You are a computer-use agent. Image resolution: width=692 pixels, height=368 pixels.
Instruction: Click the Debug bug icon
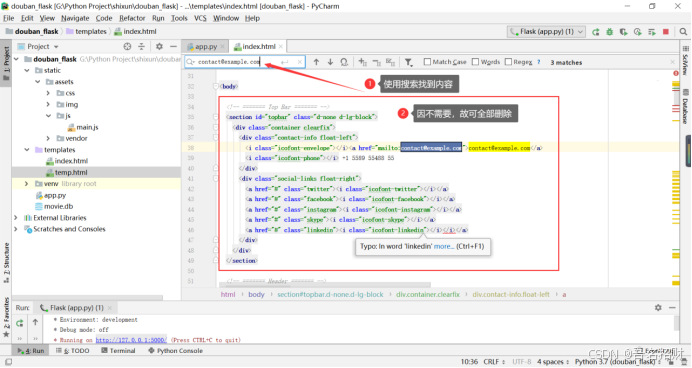click(x=609, y=32)
